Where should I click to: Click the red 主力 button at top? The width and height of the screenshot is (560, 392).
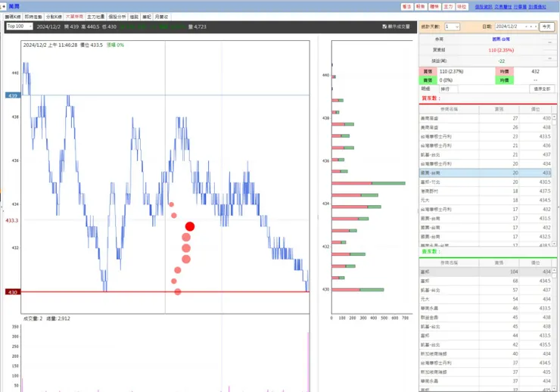(448, 6)
